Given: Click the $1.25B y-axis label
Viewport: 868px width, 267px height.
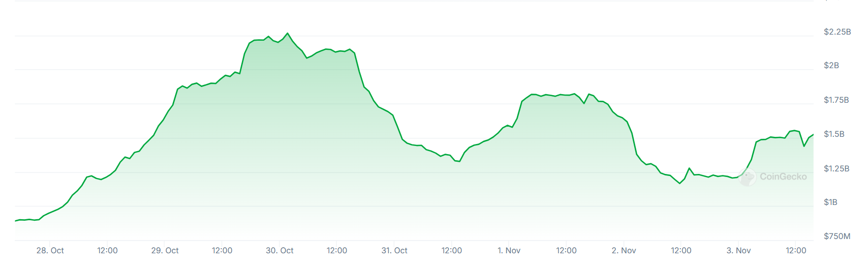Looking at the screenshot, I should pos(836,168).
